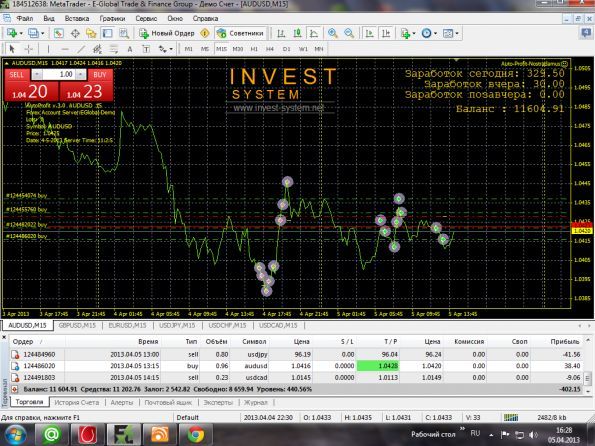Switch timeframe to M30
The height and width of the screenshot is (446, 595).
238,49
